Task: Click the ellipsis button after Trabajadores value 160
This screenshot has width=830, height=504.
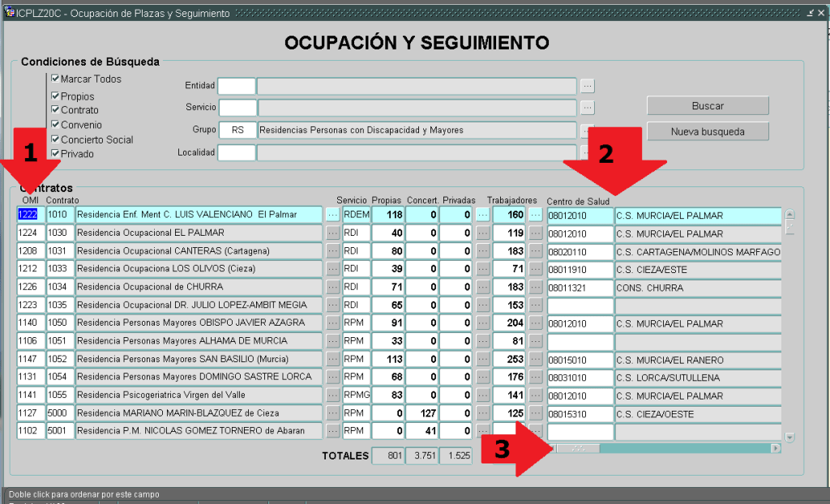Action: (x=535, y=215)
